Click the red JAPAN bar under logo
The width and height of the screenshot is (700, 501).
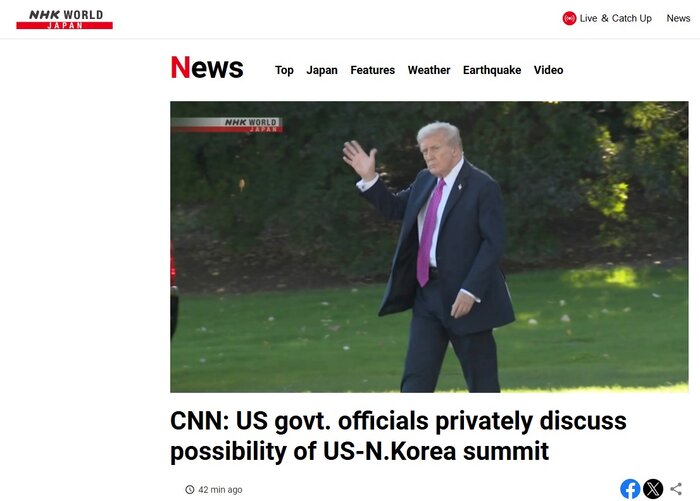tap(64, 25)
